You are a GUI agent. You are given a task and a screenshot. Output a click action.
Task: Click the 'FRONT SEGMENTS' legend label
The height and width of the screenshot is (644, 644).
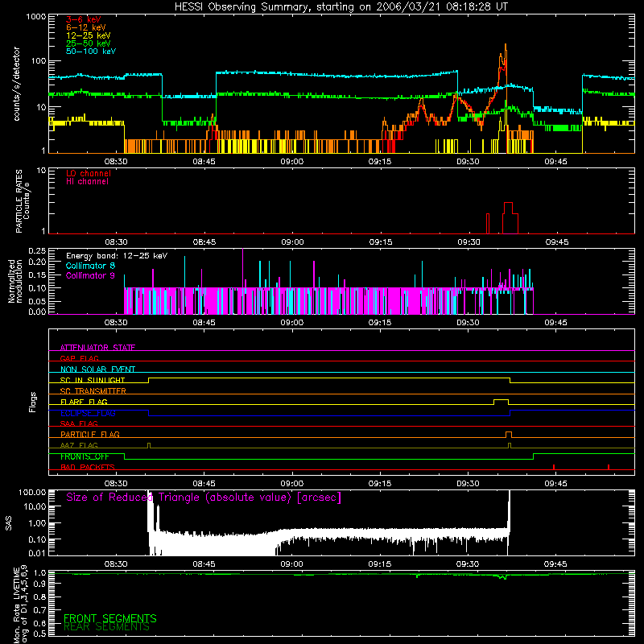coord(110,618)
